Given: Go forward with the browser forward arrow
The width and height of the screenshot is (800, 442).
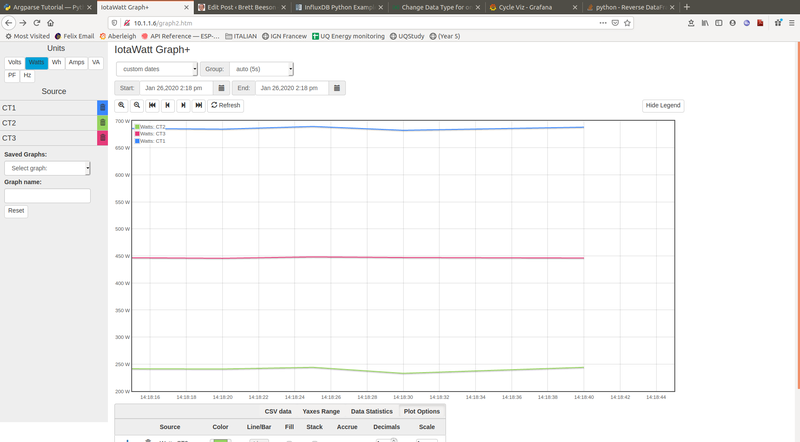Looking at the screenshot, I should 23,23.
